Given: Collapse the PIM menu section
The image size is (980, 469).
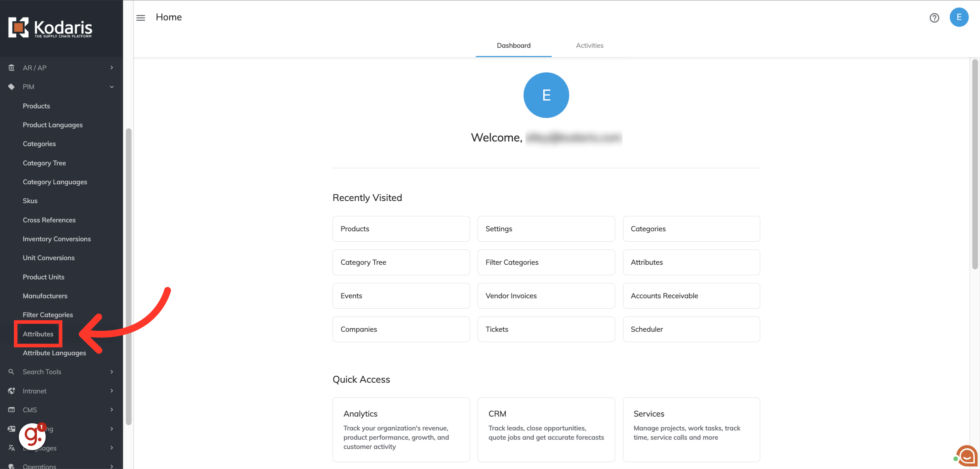Looking at the screenshot, I should point(112,87).
